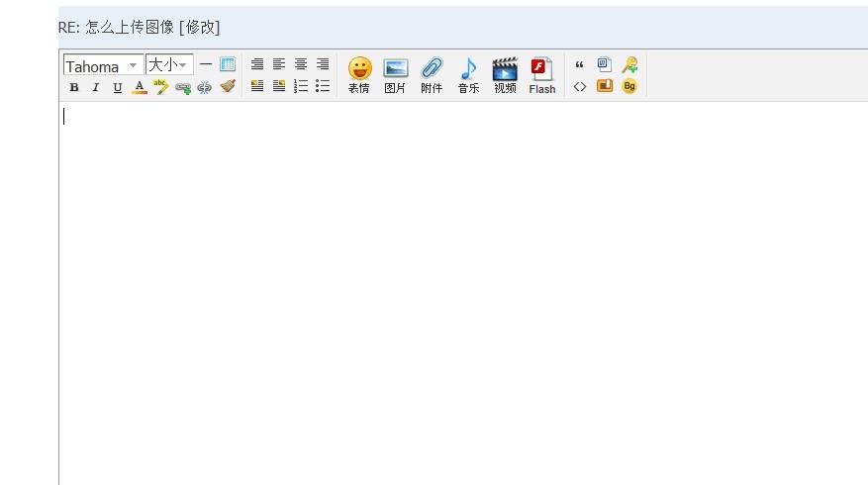Toggle bold text formatting
The height and width of the screenshot is (485, 868).
click(x=74, y=87)
